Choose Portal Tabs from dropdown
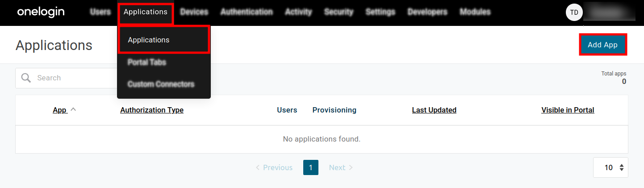Viewport: 644px width, 188px height. coord(147,62)
